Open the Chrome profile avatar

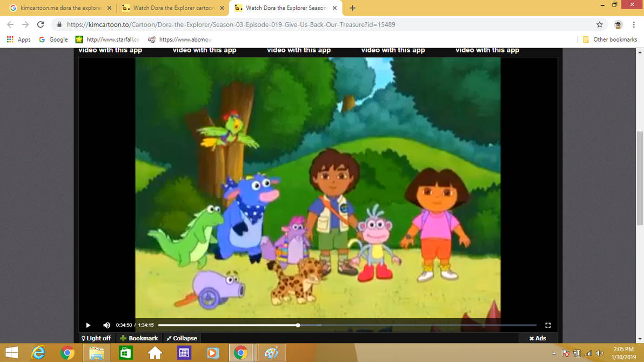point(618,25)
